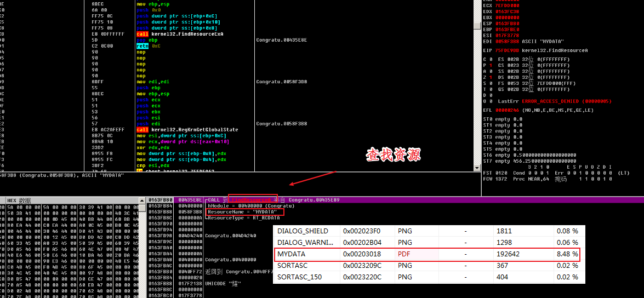This screenshot has height=298, width=644.
Task: Select the DIALOG_WARNI... resource row
Action: pos(429,242)
